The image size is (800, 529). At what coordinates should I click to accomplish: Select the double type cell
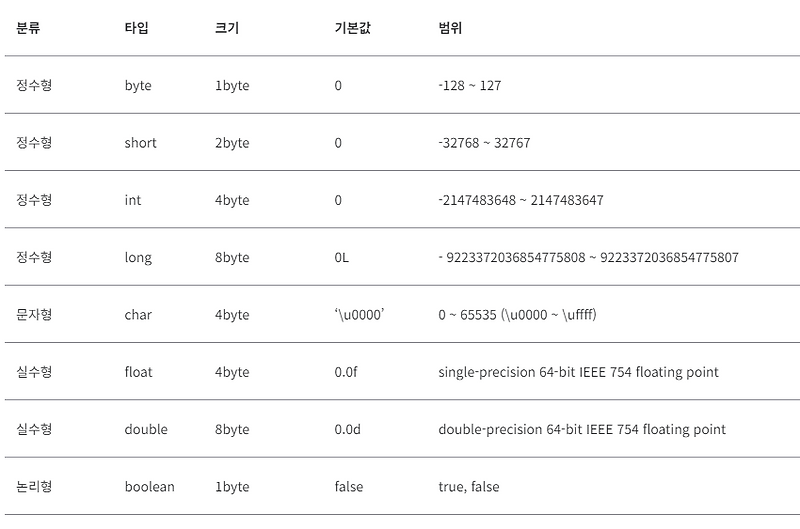[x=146, y=429]
